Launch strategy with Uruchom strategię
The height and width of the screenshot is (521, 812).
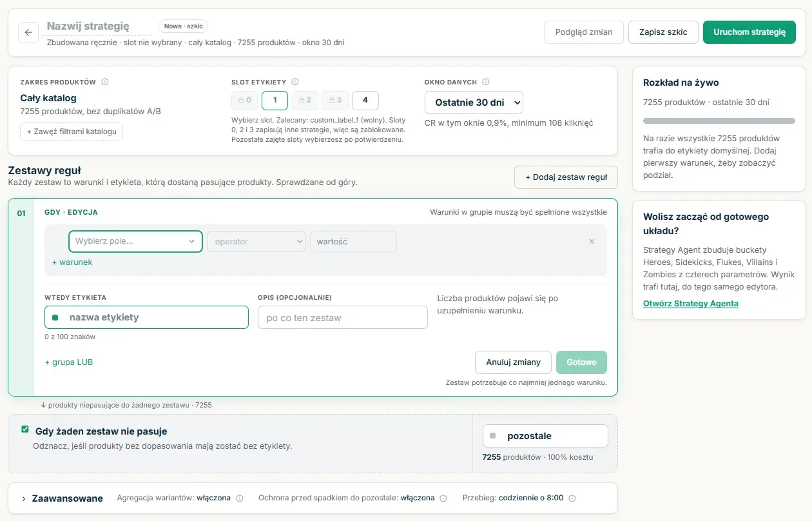749,32
